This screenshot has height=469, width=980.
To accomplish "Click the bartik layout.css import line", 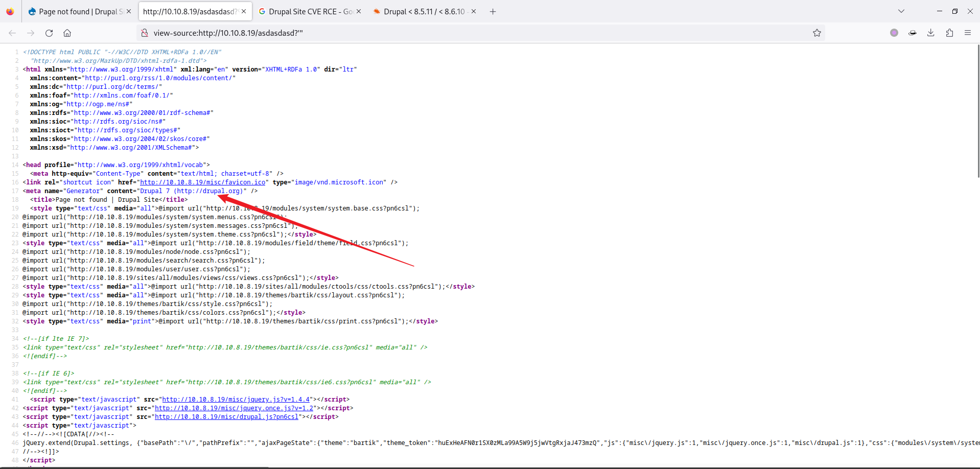I will coord(214,295).
